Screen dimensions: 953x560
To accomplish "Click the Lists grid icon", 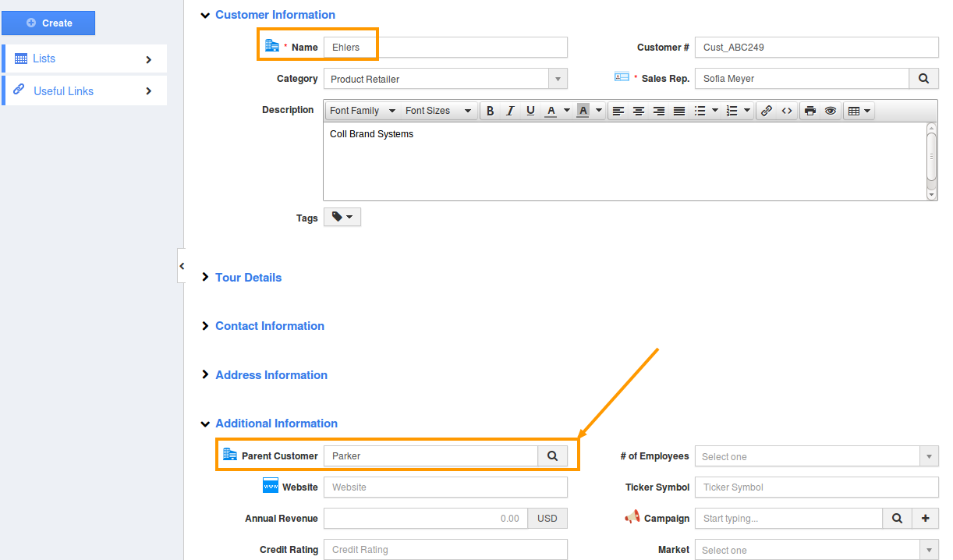I will [21, 58].
